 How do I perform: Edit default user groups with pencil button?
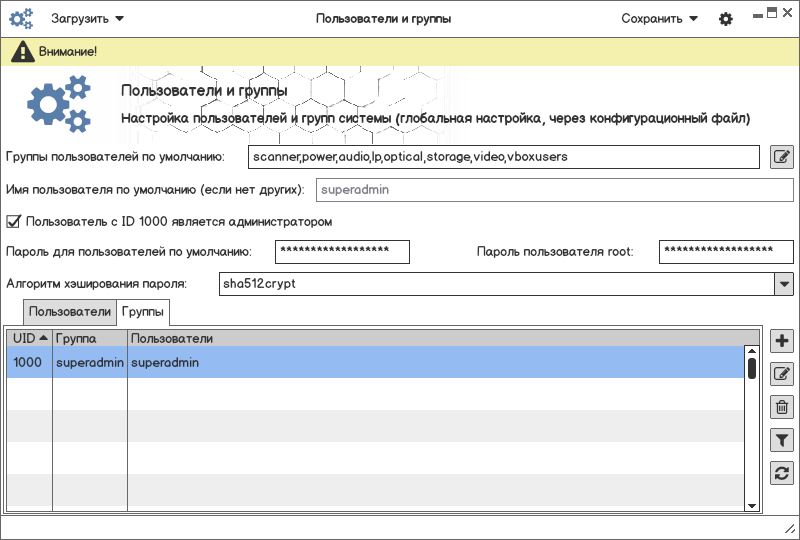point(782,157)
